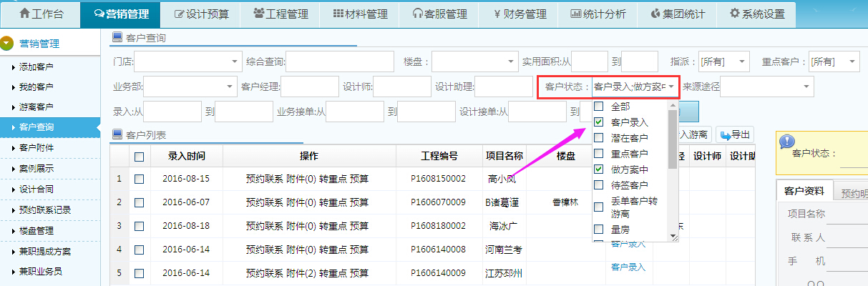Expand the 门店 dropdown
Image resolution: width=868 pixels, height=286 pixels.
234,62
